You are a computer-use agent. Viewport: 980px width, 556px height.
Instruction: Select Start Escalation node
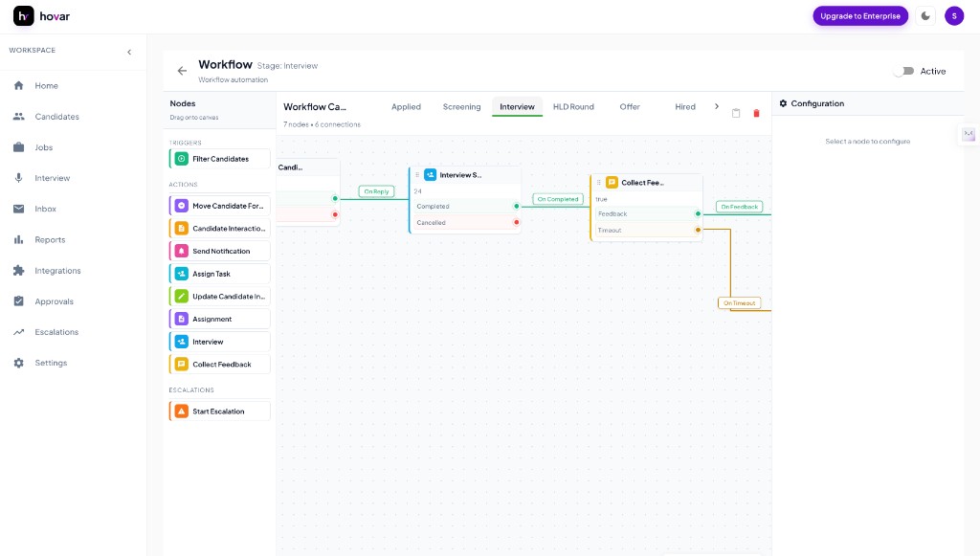coord(219,411)
